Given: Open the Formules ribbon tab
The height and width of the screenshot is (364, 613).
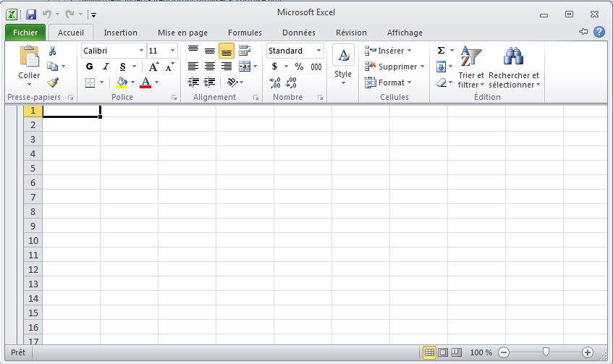Looking at the screenshot, I should point(245,33).
